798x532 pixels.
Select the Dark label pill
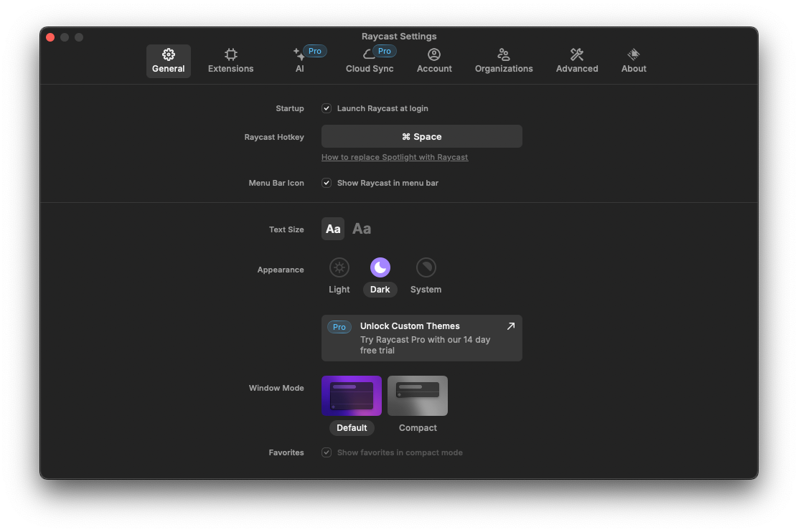coord(380,290)
